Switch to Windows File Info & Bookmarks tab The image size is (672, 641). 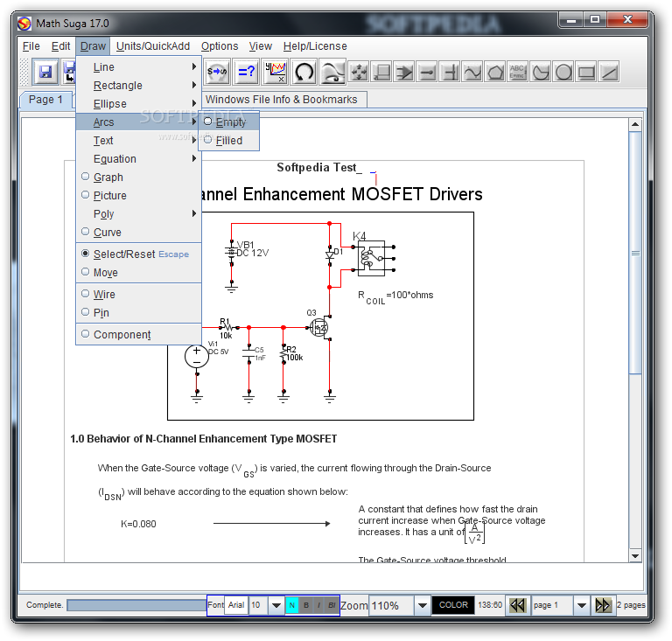point(281,100)
